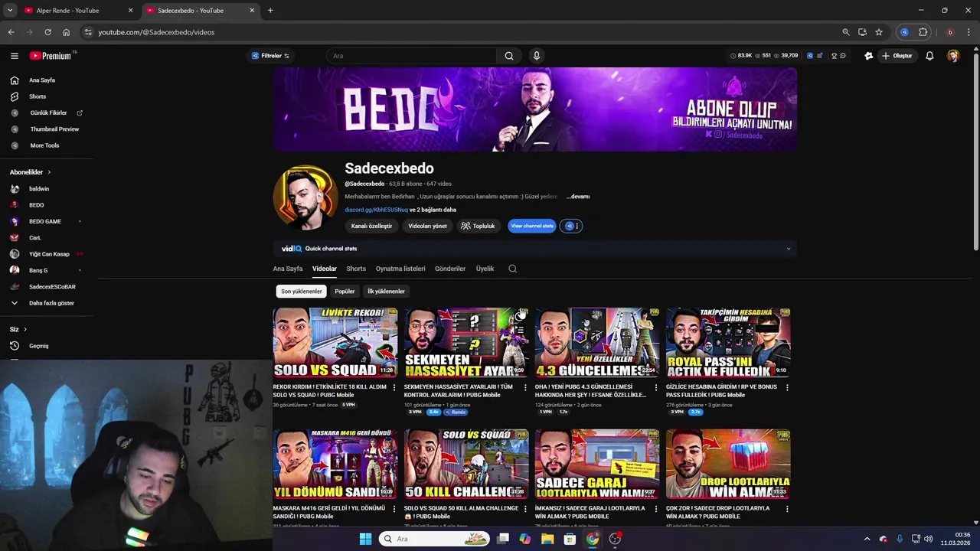Viewport: 980px width, 551px height.
Task: Open vidIQ extension icon in YouTube header
Action: [811, 56]
